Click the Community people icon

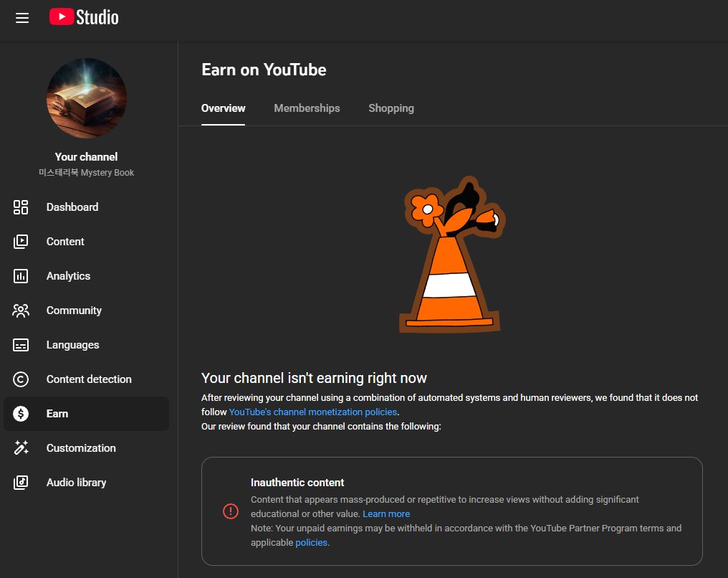(21, 311)
